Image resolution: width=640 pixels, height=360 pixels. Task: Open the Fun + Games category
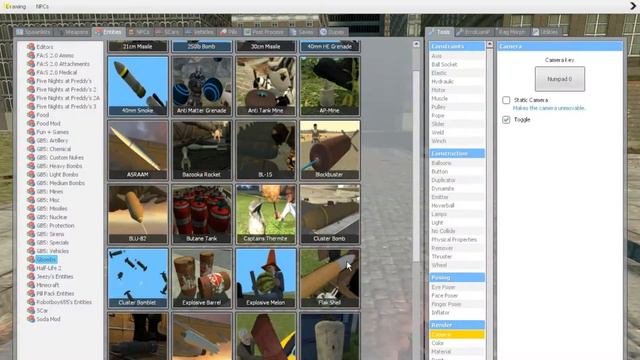52,132
